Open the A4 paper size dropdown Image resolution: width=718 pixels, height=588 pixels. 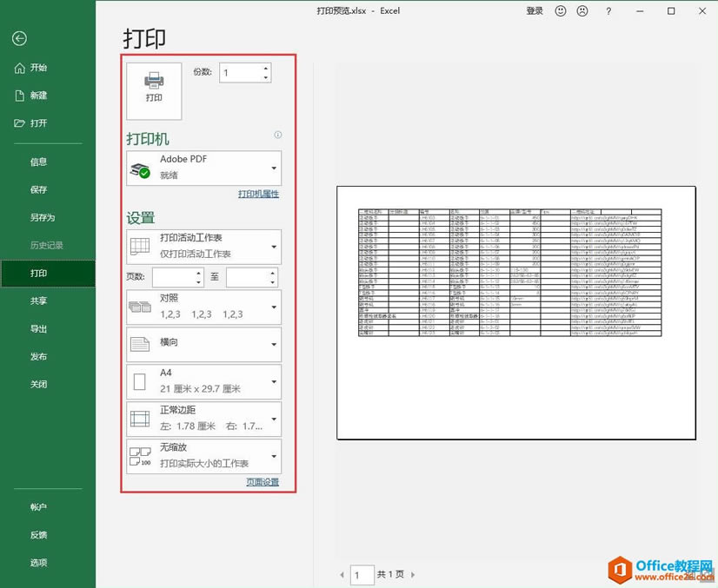272,381
